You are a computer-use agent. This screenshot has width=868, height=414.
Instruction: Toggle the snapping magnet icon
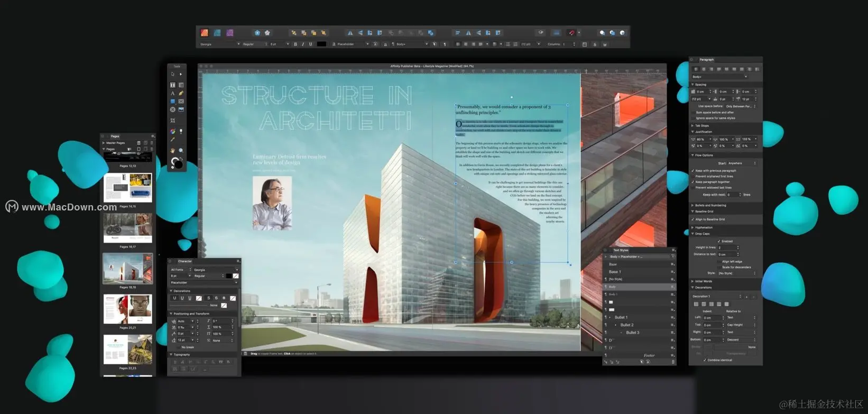571,33
